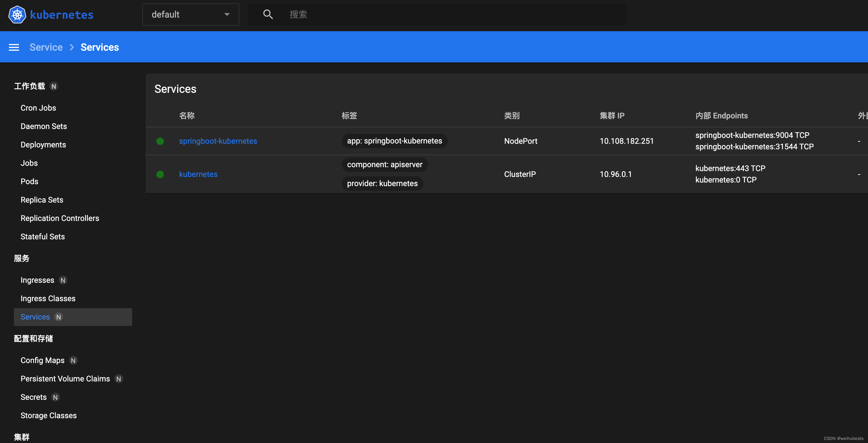Open the kubernetes service link
The height and width of the screenshot is (443, 868).
point(198,174)
